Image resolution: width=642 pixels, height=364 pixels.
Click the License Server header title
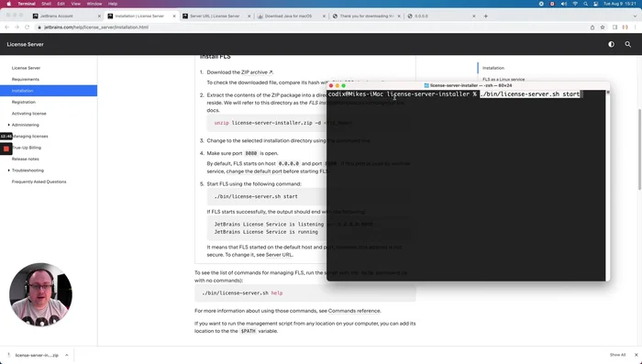coord(25,44)
